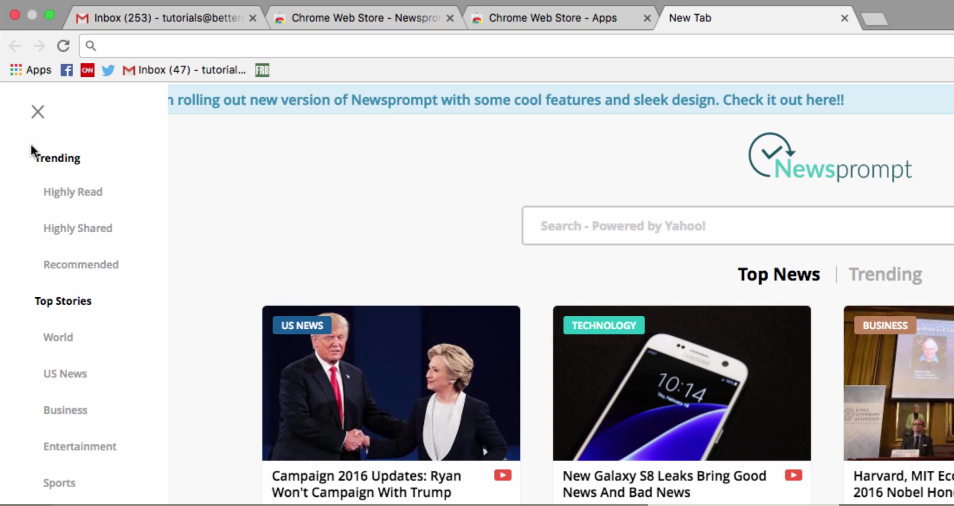Open the Galaxy S8 phone thumbnail
Image resolution: width=954 pixels, height=506 pixels.
tap(682, 383)
